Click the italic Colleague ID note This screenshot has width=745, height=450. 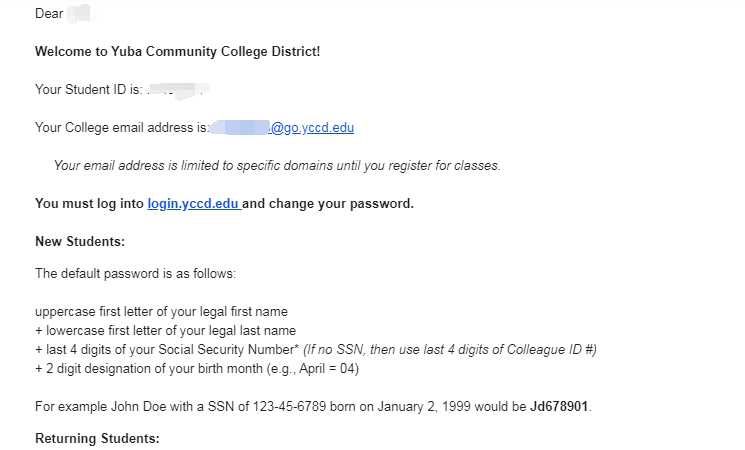click(x=449, y=350)
